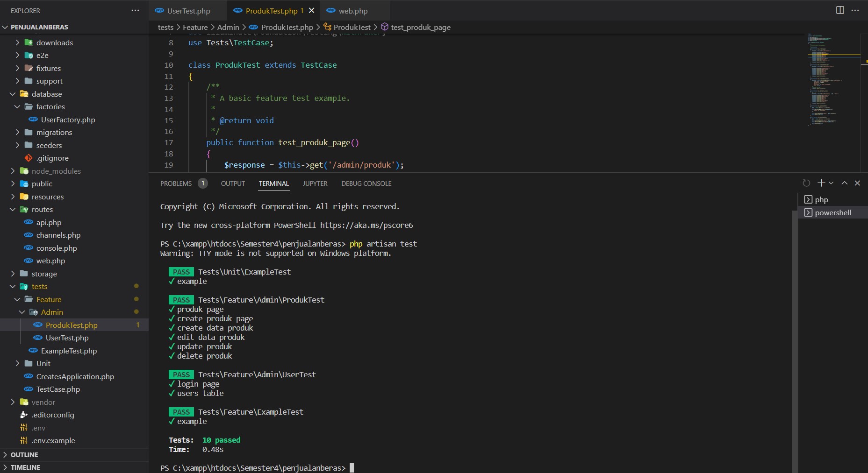
Task: Expand the support folder
Action: (x=17, y=81)
